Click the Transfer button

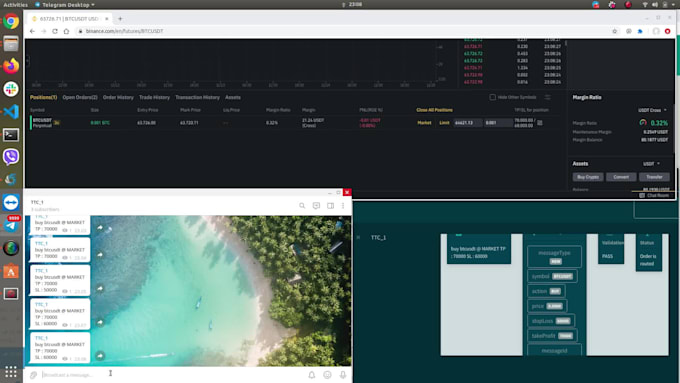click(x=654, y=177)
